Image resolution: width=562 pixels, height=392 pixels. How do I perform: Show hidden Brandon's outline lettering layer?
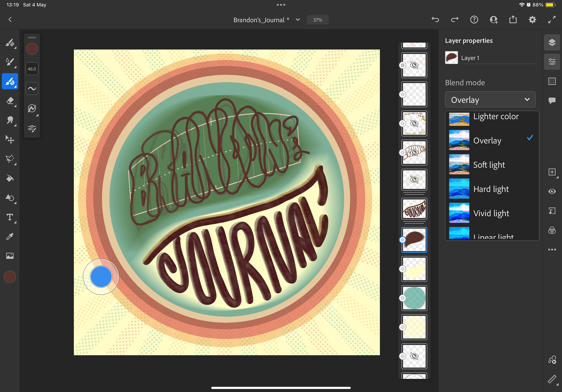tap(414, 152)
